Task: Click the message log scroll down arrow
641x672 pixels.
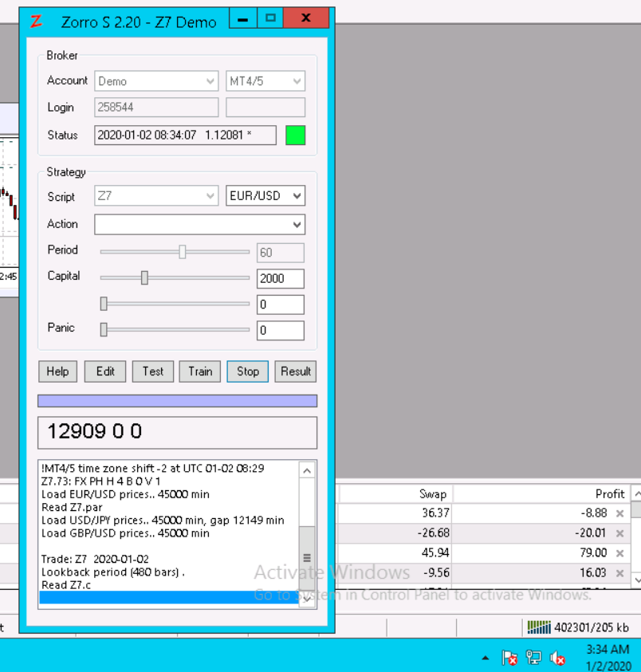Action: (307, 599)
